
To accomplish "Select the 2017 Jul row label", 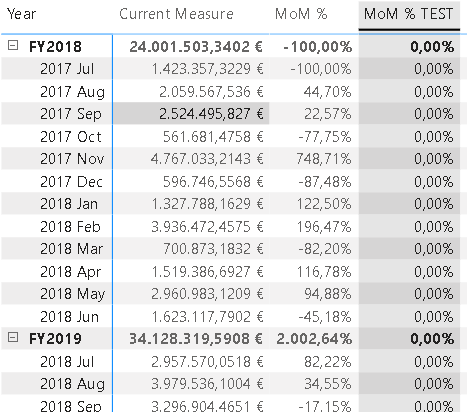I will pyautogui.click(x=67, y=69).
